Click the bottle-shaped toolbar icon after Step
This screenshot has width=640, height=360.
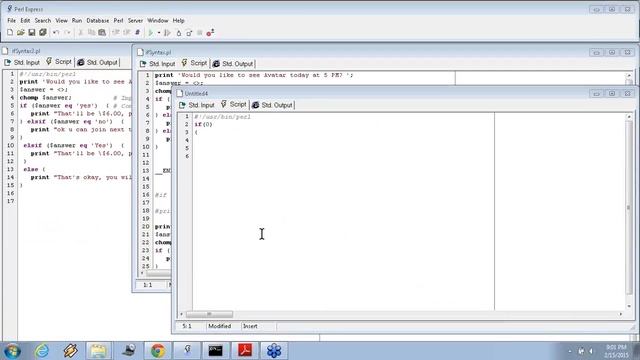pos(178,33)
